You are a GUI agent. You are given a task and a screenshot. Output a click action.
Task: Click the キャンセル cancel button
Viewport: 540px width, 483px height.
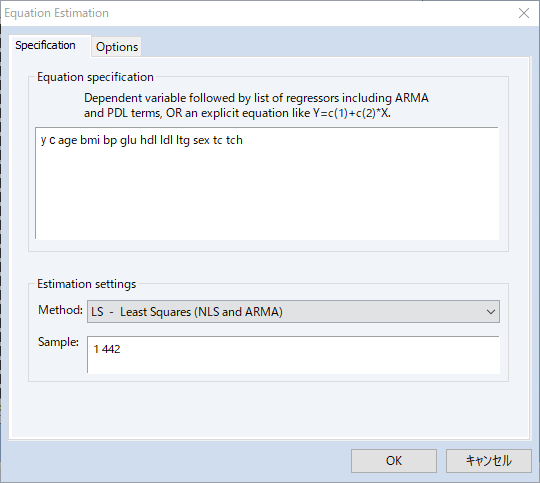pyautogui.click(x=489, y=461)
